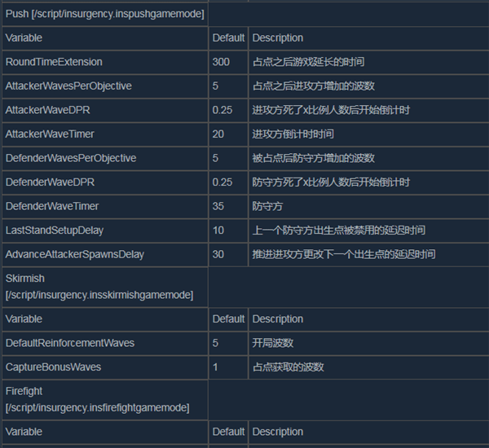Click the AttackerWavesPerObjective variable name
Image resolution: width=489 pixels, height=448 pixels.
[x=68, y=86]
